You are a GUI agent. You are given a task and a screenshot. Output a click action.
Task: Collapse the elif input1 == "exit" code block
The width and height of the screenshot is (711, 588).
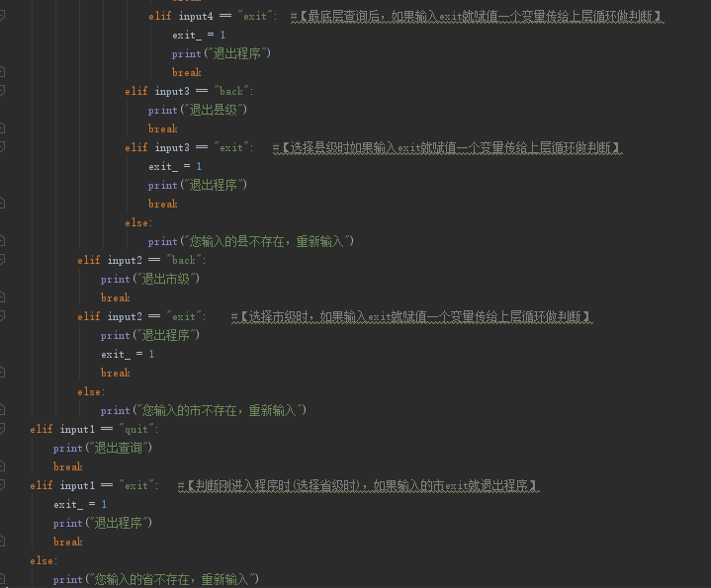2,484
